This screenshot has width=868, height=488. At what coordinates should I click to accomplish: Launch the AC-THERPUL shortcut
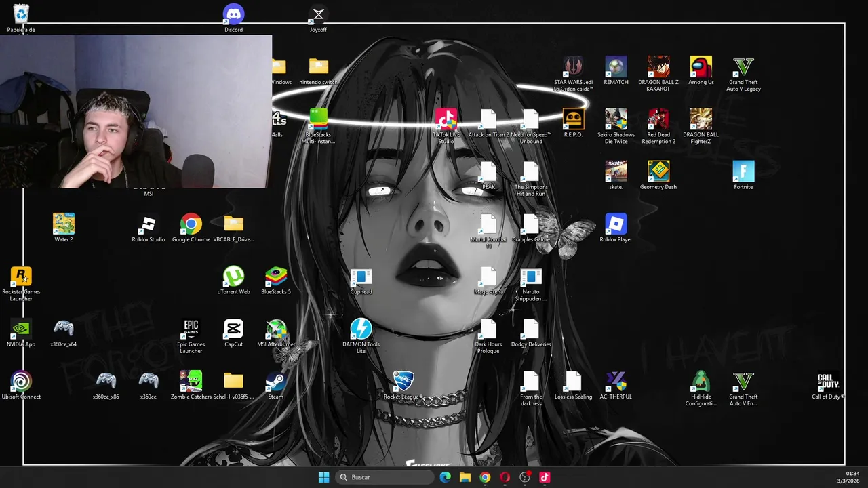(616, 386)
